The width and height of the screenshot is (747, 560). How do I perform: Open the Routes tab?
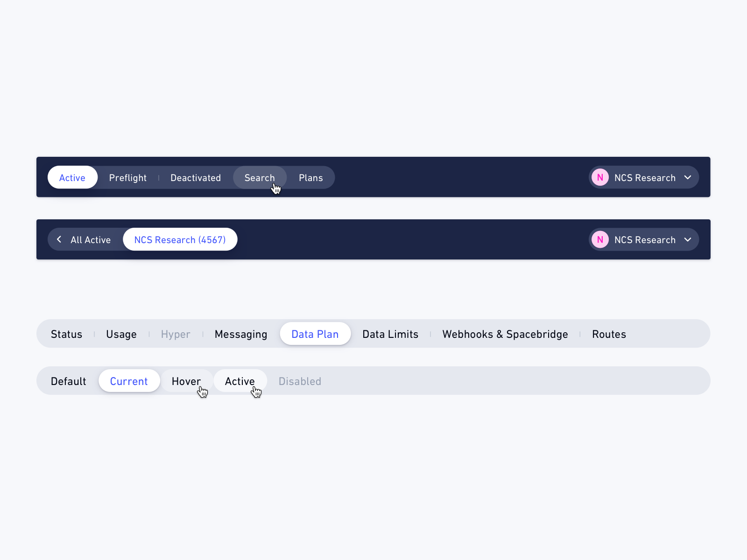[x=609, y=334]
